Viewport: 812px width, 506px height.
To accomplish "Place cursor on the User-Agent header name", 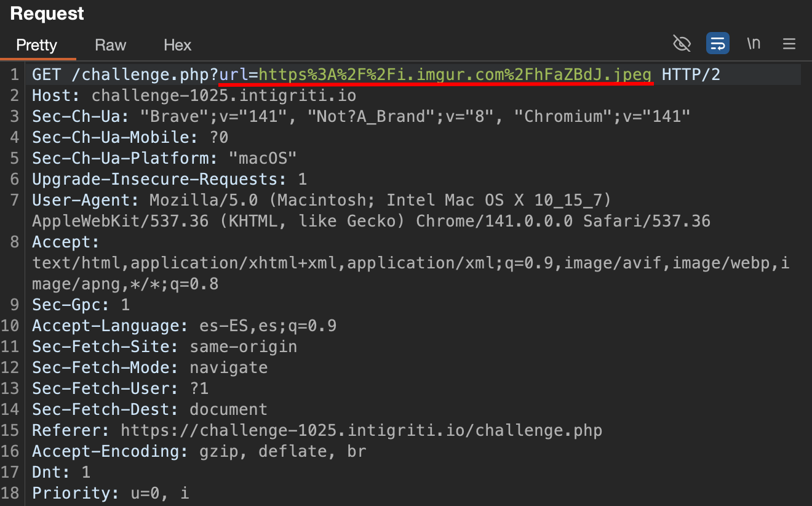I will coord(86,200).
